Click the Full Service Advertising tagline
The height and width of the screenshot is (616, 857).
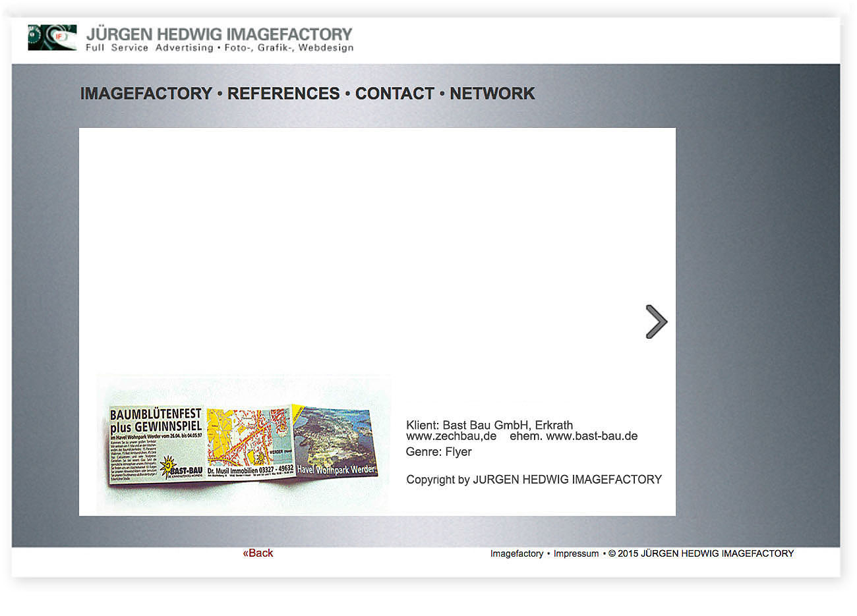click(150, 48)
